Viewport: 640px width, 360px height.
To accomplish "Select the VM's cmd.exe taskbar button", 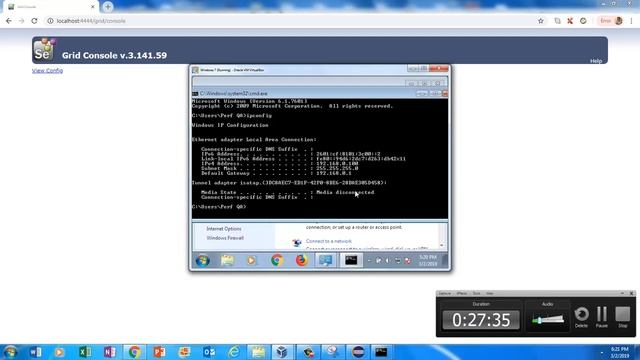I will (351, 260).
